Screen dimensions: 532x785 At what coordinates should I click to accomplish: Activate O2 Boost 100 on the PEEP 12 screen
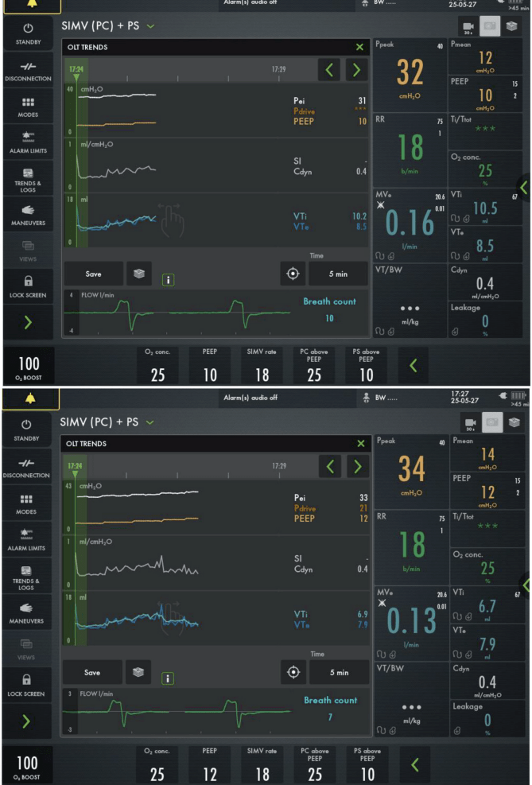[x=28, y=763]
